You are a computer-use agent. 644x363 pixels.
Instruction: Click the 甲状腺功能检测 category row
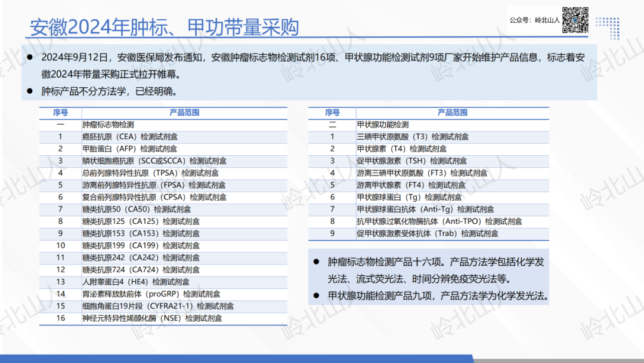pyautogui.click(x=429, y=125)
